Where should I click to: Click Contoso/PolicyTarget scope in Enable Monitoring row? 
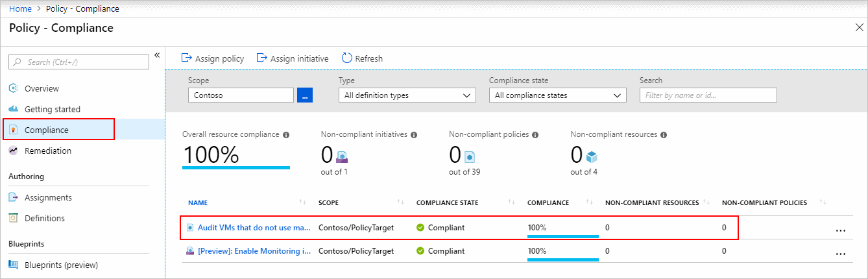pos(356,251)
